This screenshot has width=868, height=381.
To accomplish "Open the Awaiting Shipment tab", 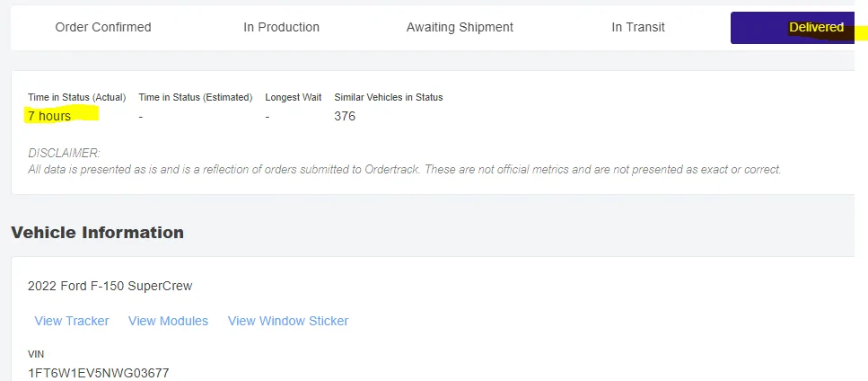I will (x=460, y=27).
